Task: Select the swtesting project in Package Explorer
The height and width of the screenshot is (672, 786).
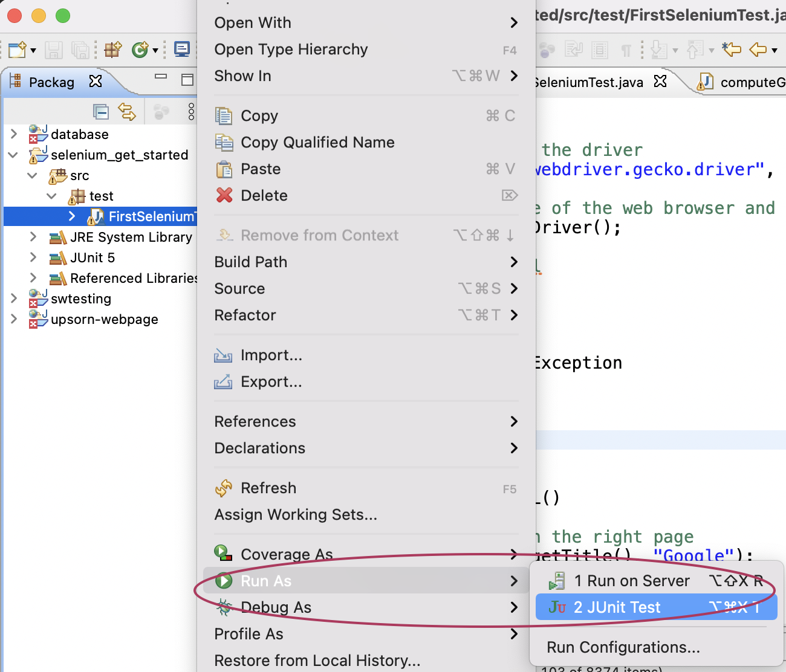Action: [81, 299]
